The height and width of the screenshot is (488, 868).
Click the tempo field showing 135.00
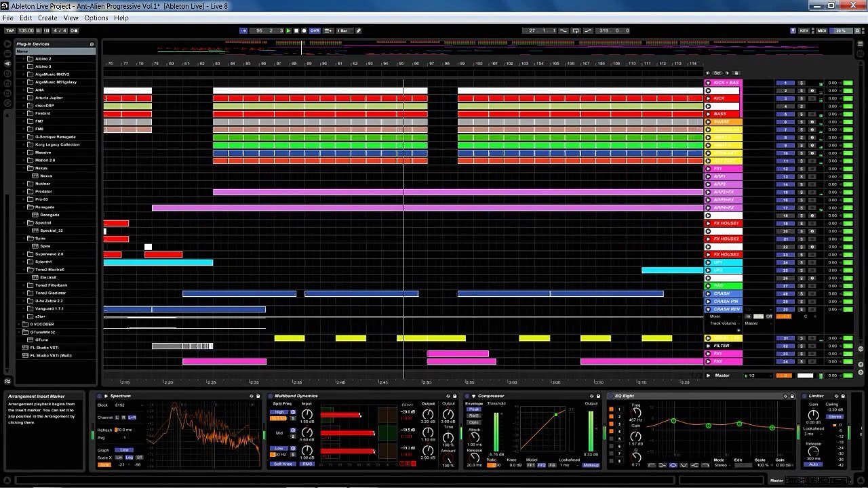click(26, 30)
